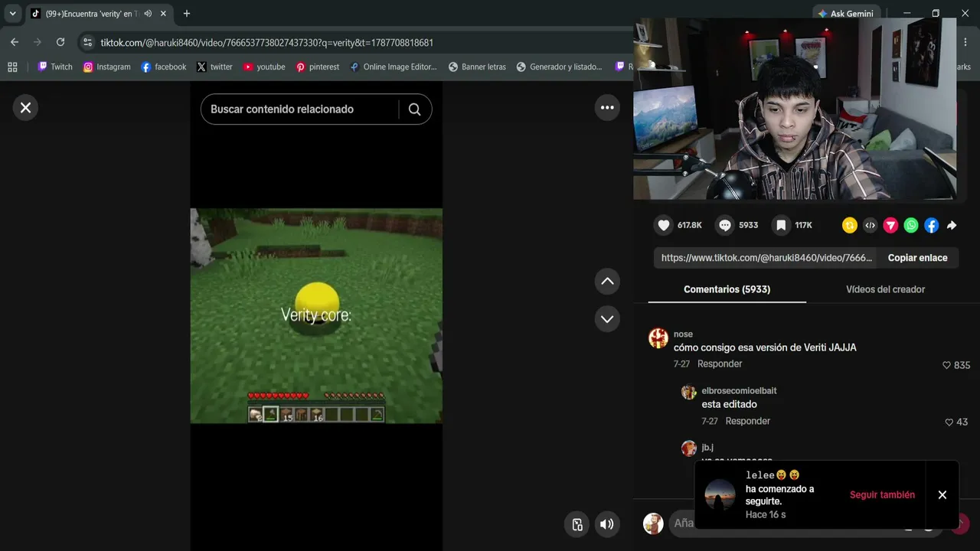The height and width of the screenshot is (551, 980).
Task: Open the 'Banner letras' bookmark
Action: click(x=477, y=67)
